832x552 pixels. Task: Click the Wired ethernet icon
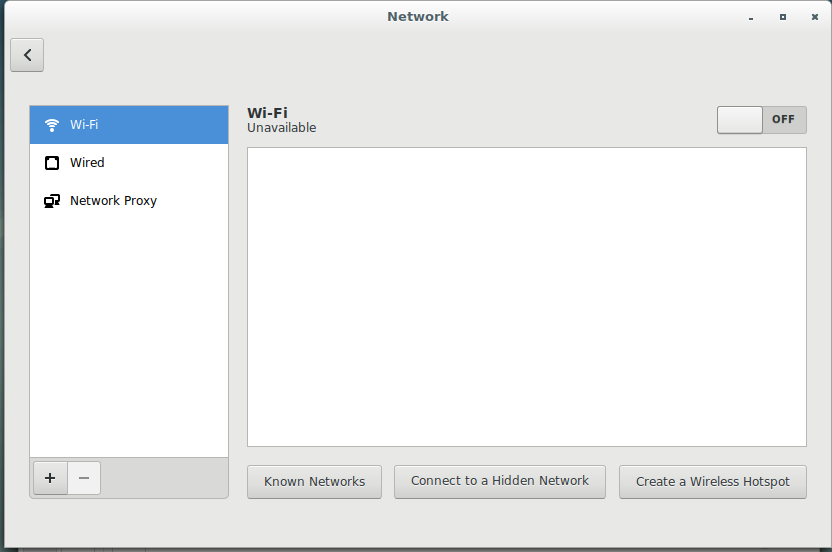click(x=52, y=163)
